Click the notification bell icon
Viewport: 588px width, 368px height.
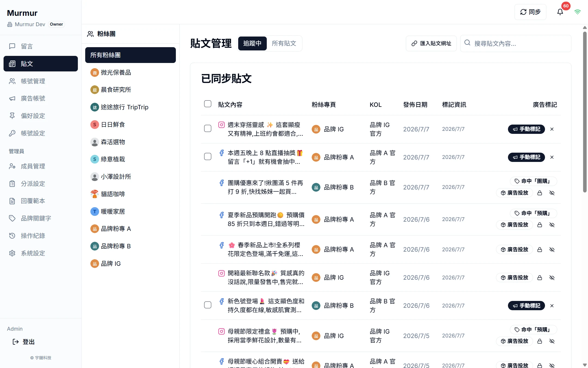(x=560, y=12)
